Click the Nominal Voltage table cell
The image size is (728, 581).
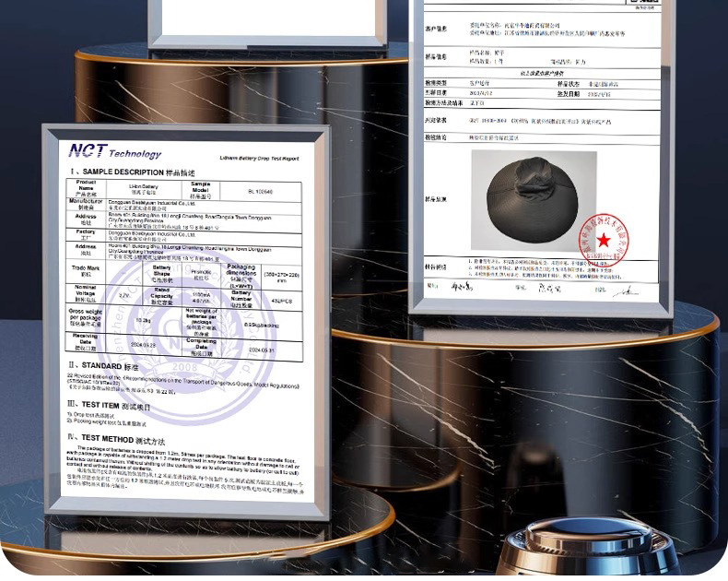tap(85, 295)
